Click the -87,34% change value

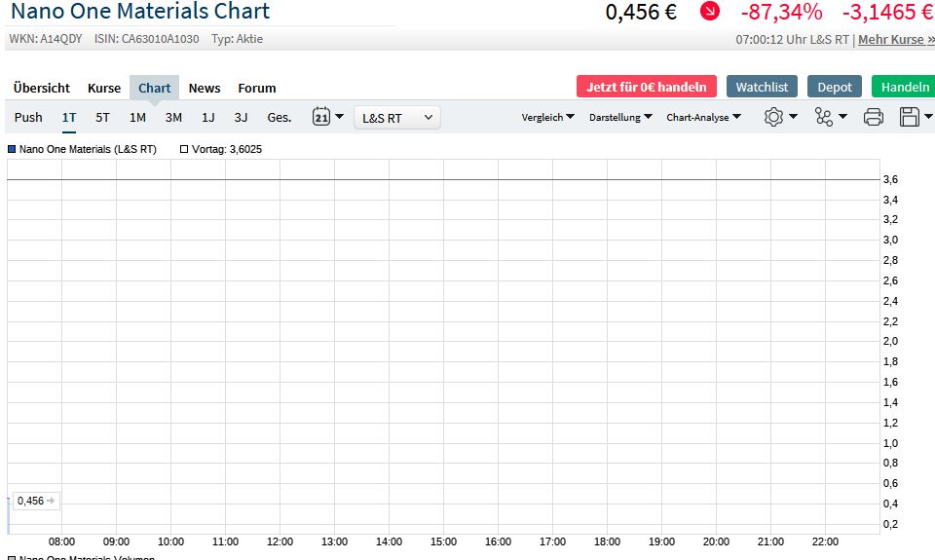781,12
